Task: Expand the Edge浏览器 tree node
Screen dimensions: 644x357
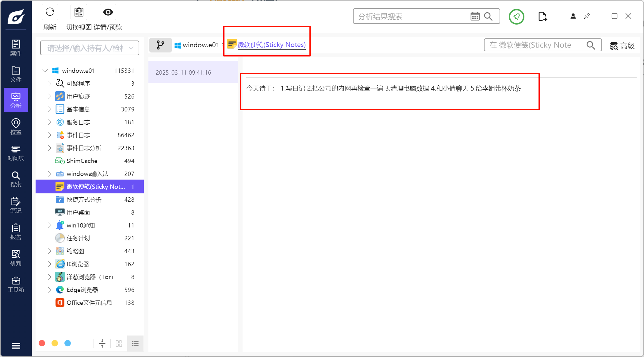Action: (x=50, y=290)
